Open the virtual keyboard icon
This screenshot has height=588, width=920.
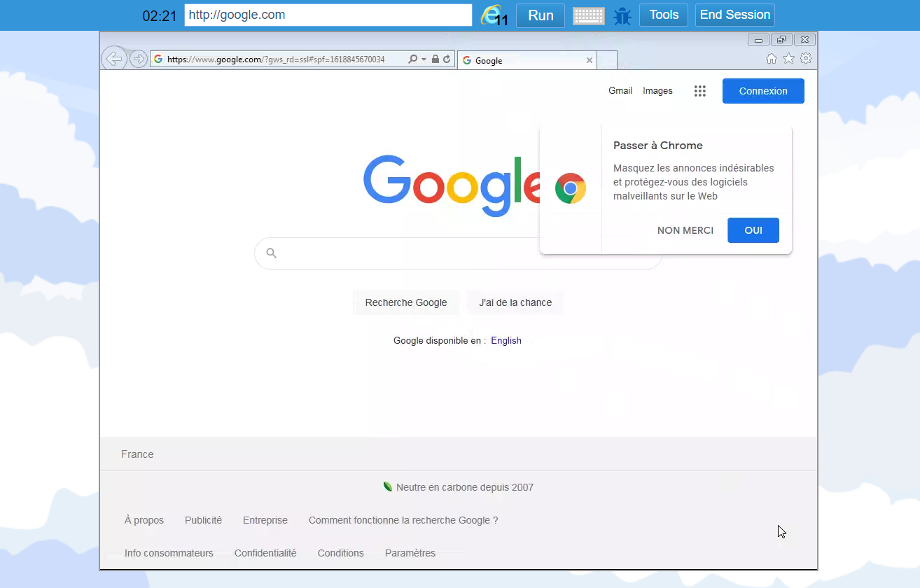click(588, 15)
